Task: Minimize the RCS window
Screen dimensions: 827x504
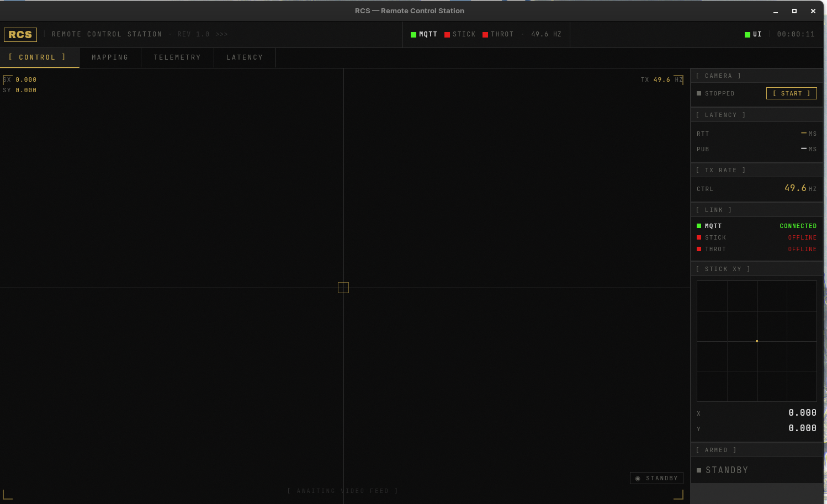Action: click(x=776, y=11)
